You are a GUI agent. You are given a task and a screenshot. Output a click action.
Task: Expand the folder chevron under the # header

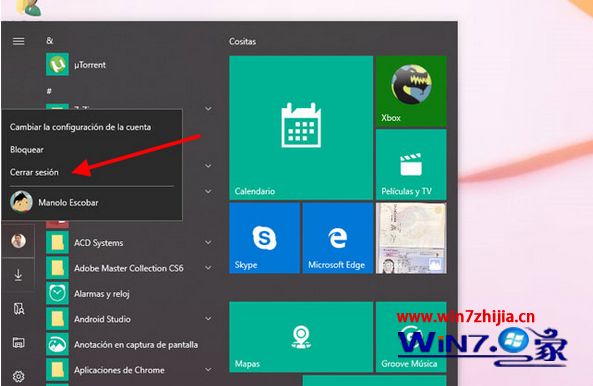(208, 109)
